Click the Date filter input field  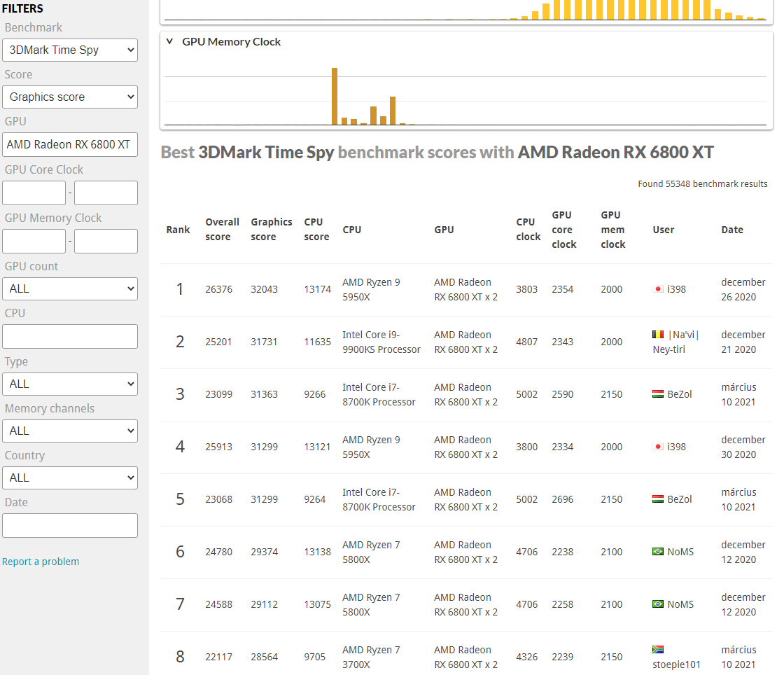[70, 525]
